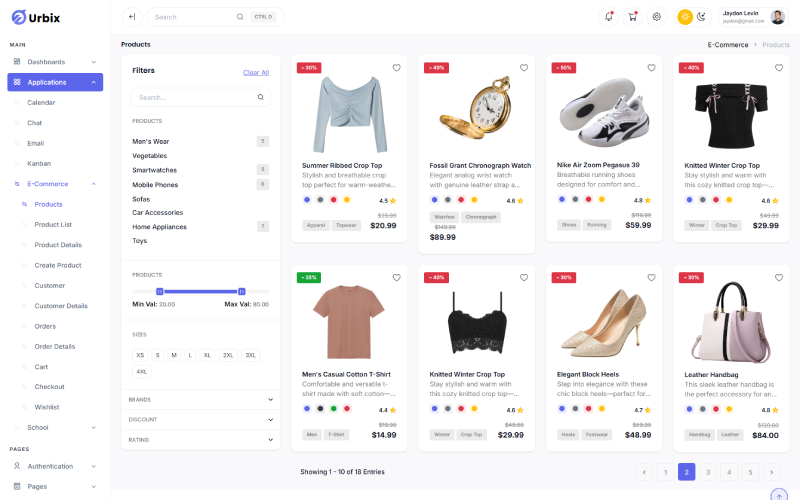Open the shopping cart icon in header
Viewport: 800px width, 500px height.
pyautogui.click(x=633, y=16)
